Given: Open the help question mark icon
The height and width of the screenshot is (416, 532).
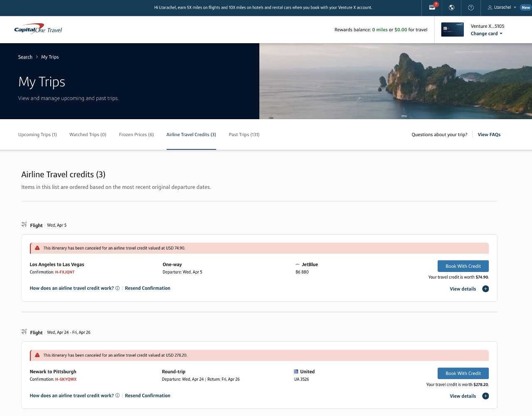Looking at the screenshot, I should tap(471, 7).
